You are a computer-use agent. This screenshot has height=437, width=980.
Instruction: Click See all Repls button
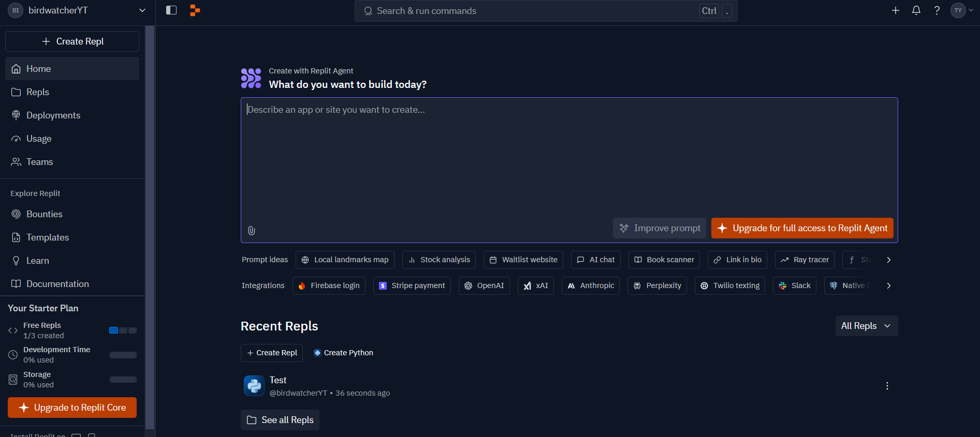point(280,420)
